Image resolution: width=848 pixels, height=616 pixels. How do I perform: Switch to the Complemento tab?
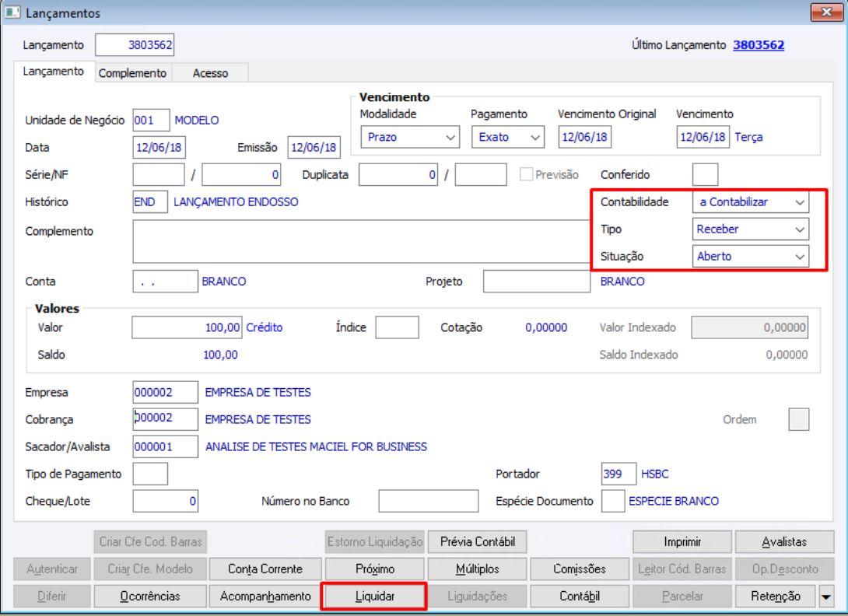[x=132, y=73]
